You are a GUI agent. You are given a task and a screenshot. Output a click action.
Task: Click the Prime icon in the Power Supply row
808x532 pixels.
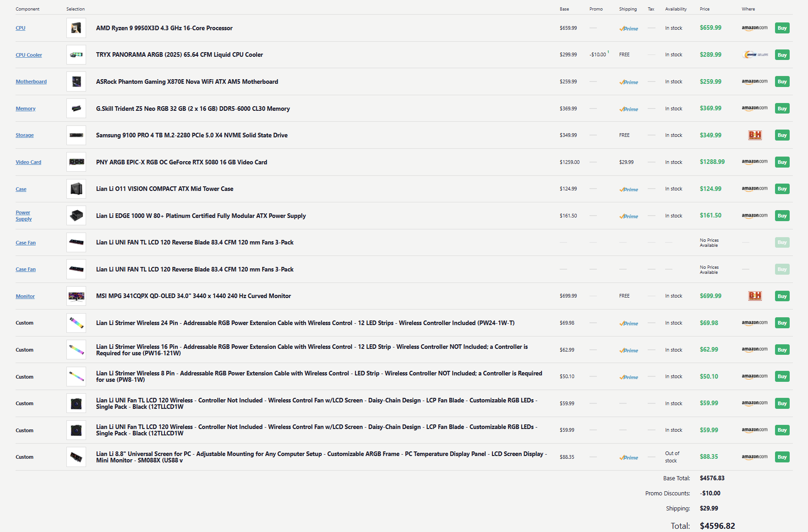tap(628, 216)
